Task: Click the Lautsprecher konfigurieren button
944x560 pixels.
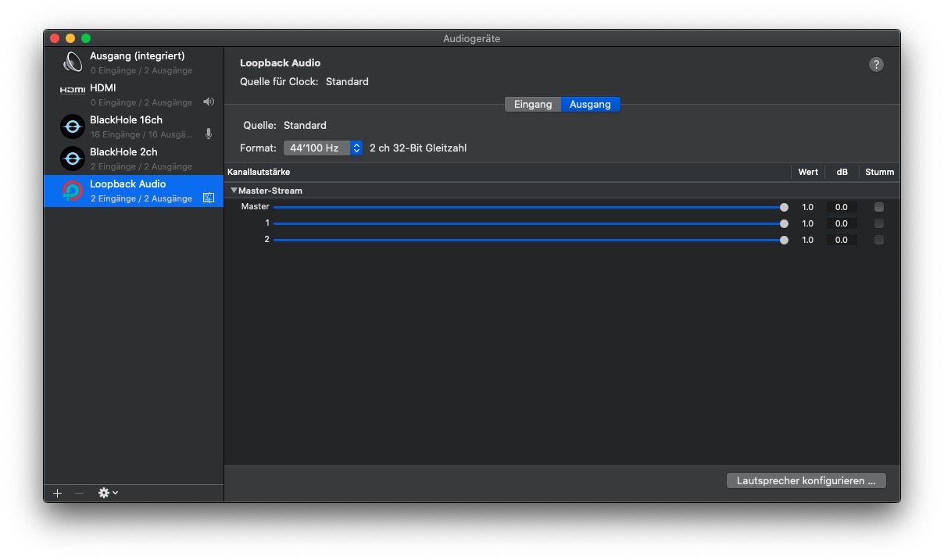Action: (806, 480)
